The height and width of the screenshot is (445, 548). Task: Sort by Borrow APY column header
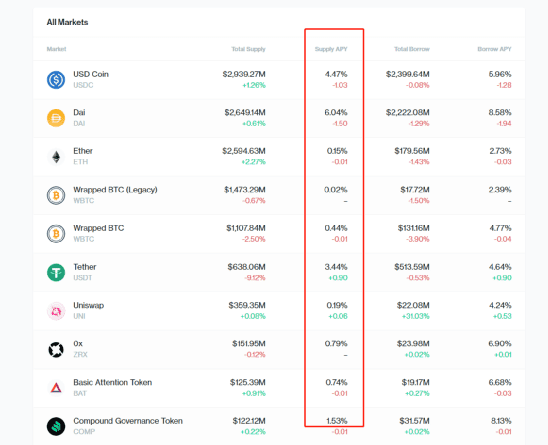[x=494, y=49]
